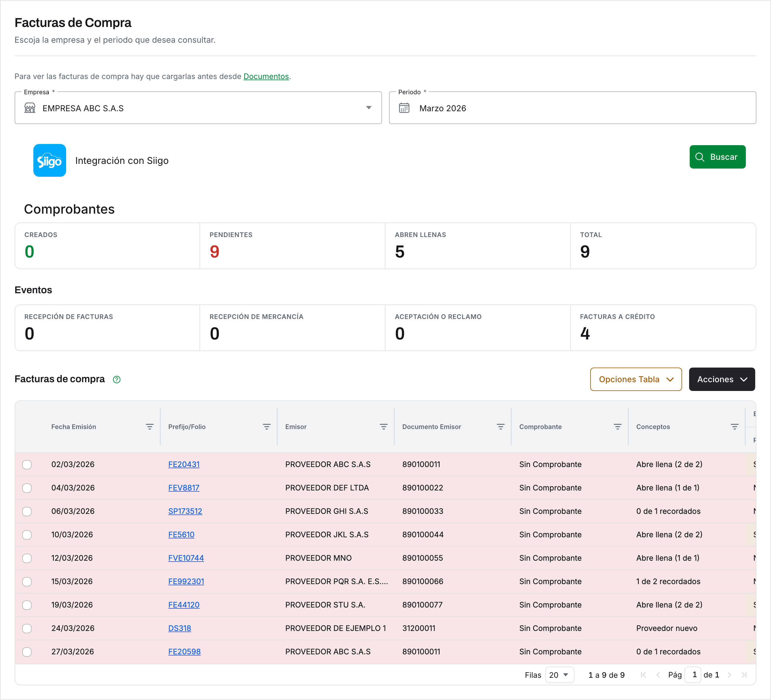This screenshot has height=700, width=771.
Task: Click the store icon in Empresa field
Action: (x=30, y=108)
